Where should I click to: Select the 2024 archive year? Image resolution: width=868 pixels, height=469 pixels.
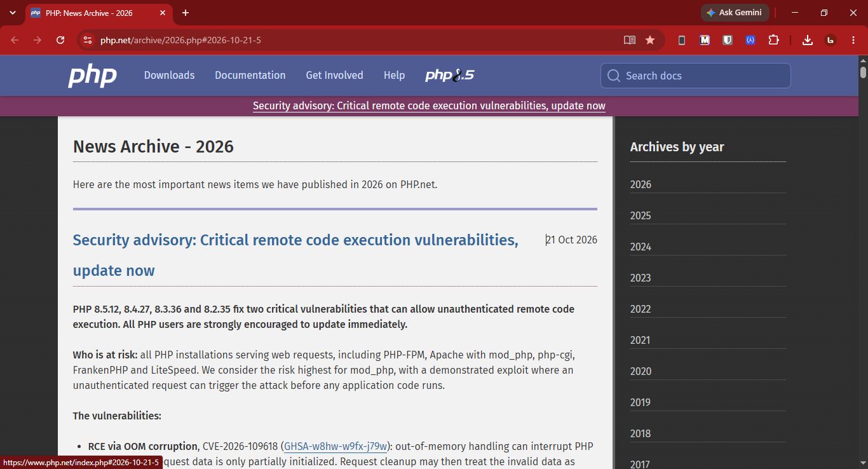click(641, 247)
